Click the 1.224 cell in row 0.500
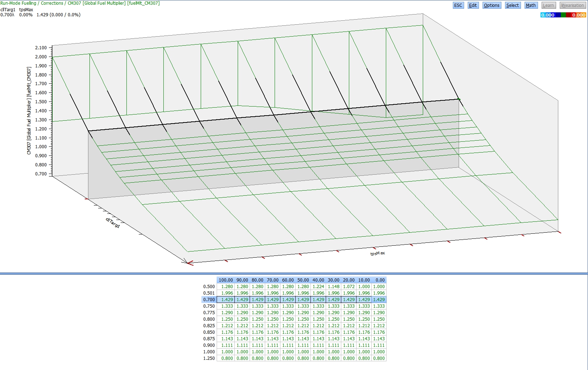Viewport: 588px width, 370px height. (x=318, y=287)
